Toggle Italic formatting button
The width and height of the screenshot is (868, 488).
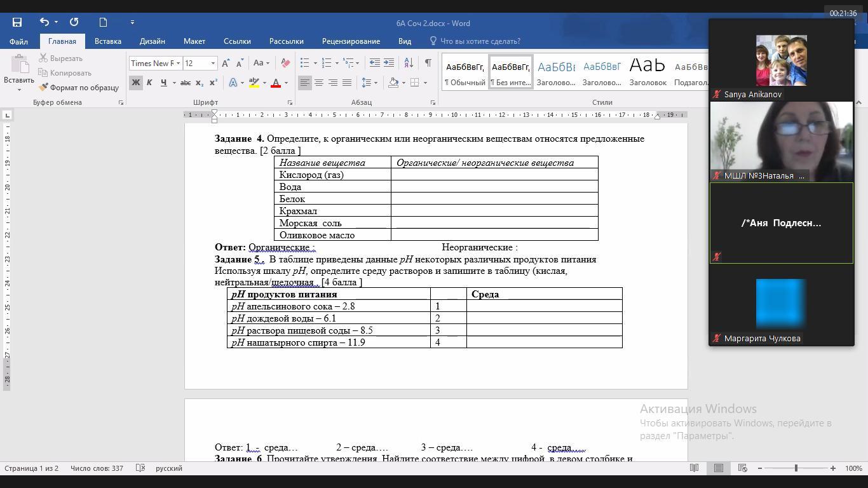(x=149, y=83)
